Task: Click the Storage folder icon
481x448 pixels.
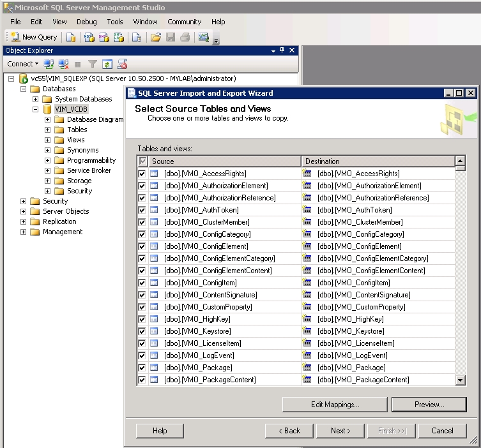Action: pos(59,181)
